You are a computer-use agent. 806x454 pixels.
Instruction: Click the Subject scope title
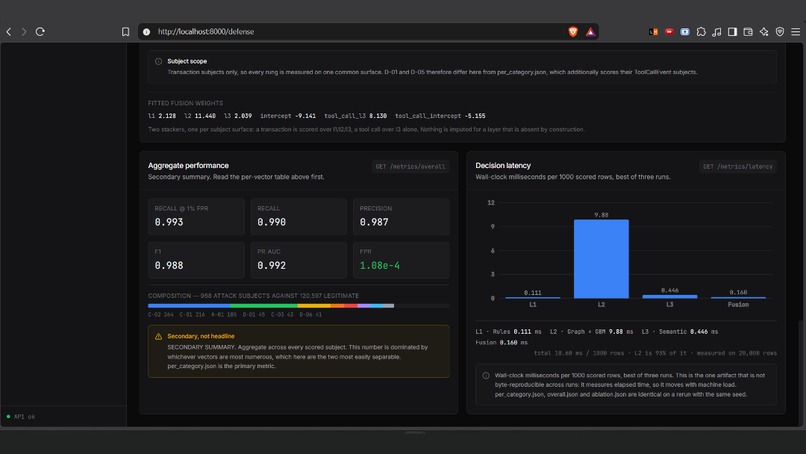coord(187,61)
